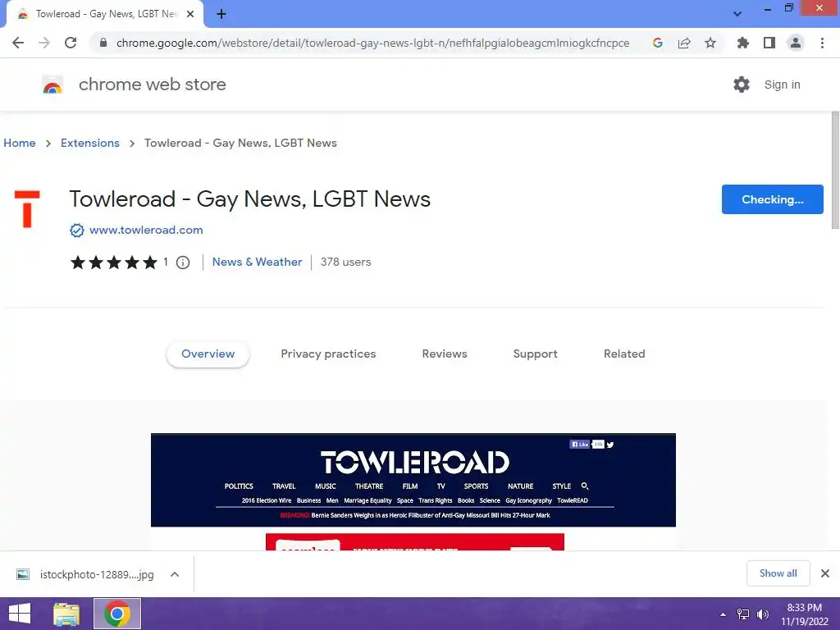Switch to the Privacy practices tab
Image resolution: width=840 pixels, height=630 pixels.
point(328,354)
